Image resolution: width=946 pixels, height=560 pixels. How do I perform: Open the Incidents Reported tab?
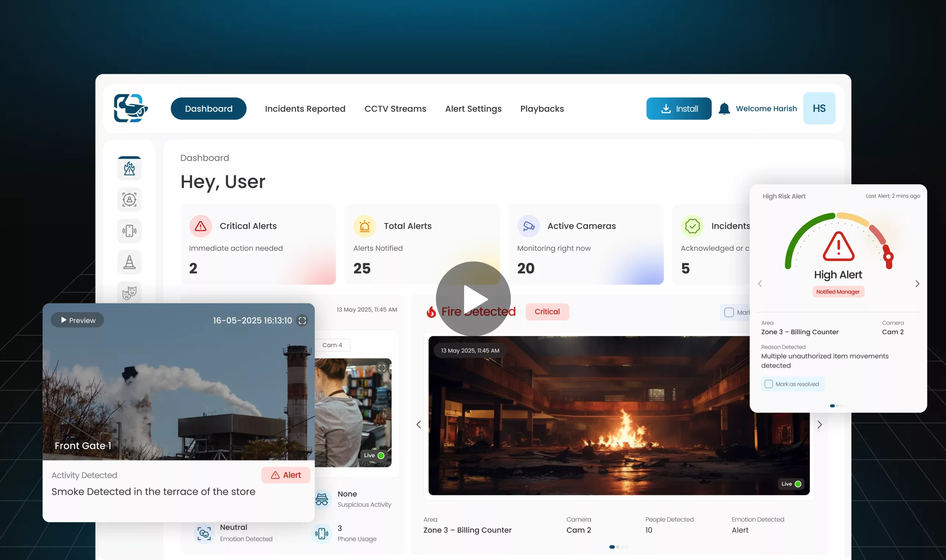(305, 109)
